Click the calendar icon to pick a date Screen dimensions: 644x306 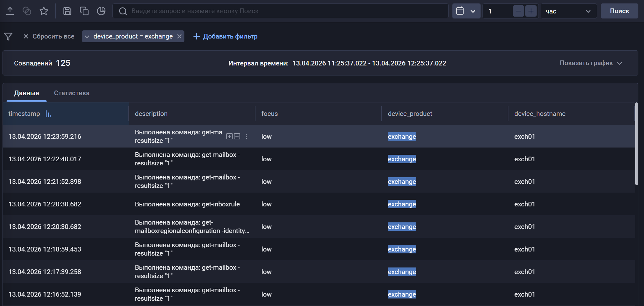(x=460, y=11)
